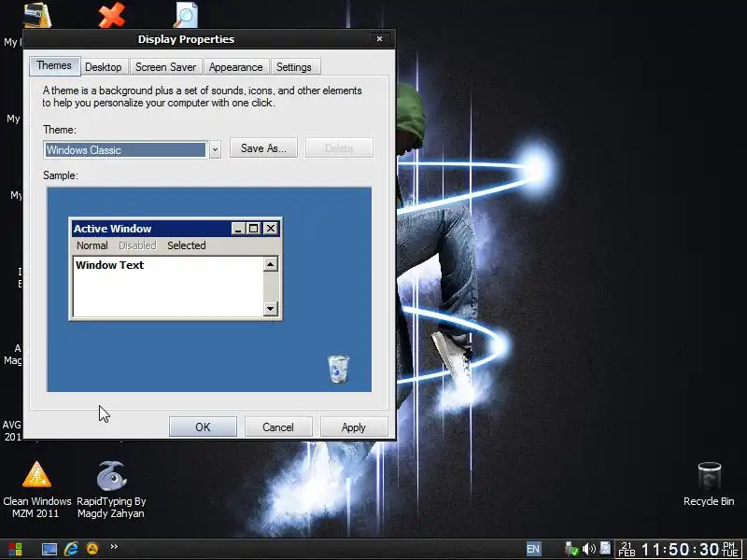Screen dimensions: 747x560
Task: Click the sample Active Window title
Action: [x=112, y=229]
